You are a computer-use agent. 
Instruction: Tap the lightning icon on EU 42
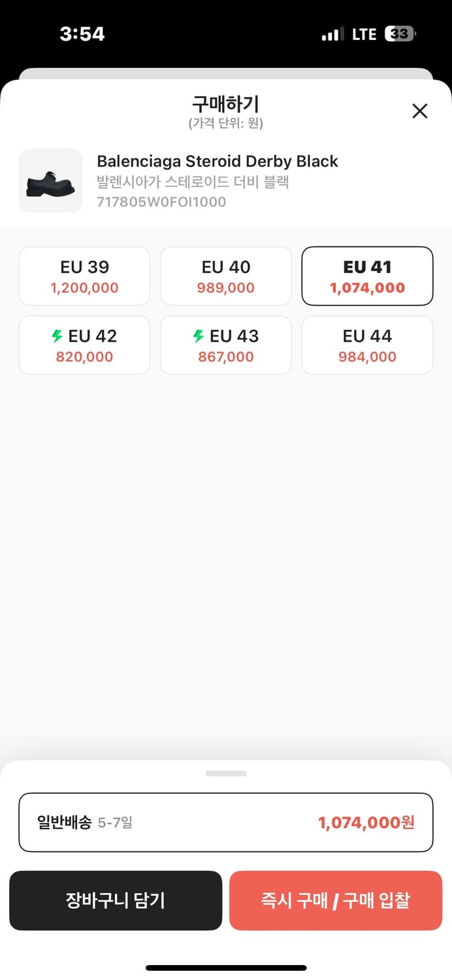click(x=57, y=336)
